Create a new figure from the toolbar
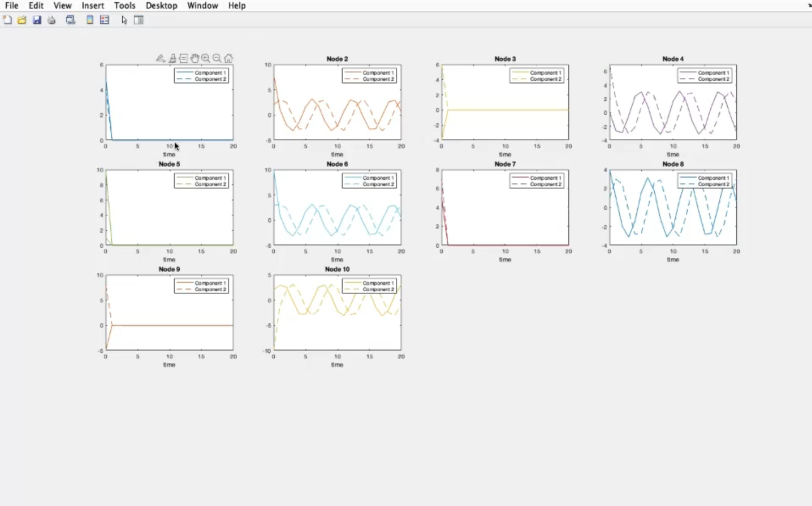The image size is (812, 506). (7, 20)
